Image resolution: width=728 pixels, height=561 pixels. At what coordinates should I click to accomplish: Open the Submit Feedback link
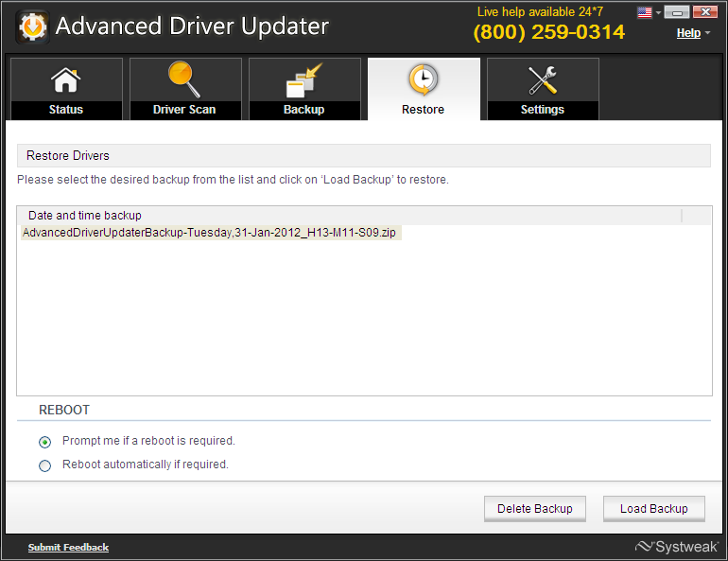[68, 547]
